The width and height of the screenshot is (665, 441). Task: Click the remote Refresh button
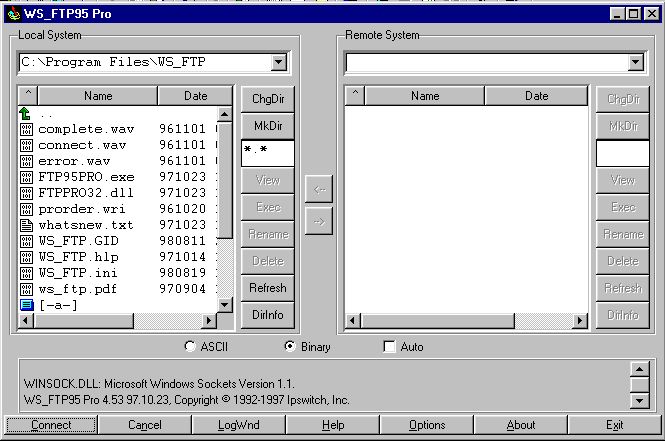pyautogui.click(x=623, y=288)
